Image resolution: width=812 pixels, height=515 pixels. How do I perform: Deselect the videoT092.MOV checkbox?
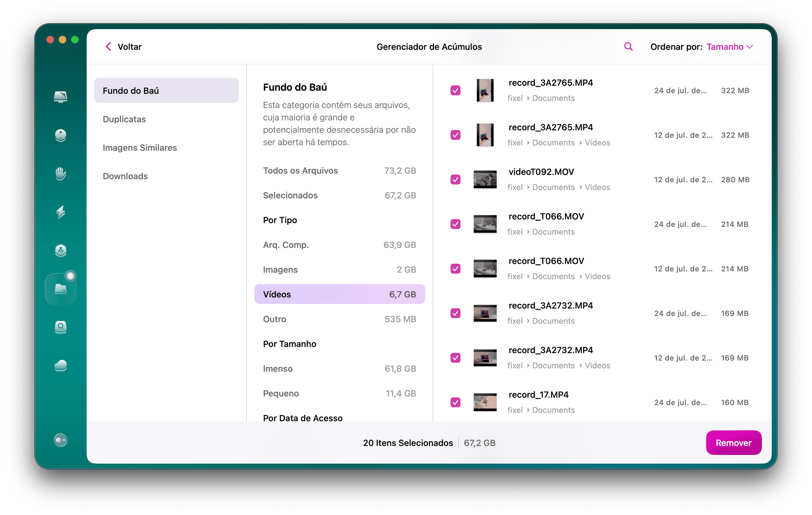pyautogui.click(x=455, y=180)
